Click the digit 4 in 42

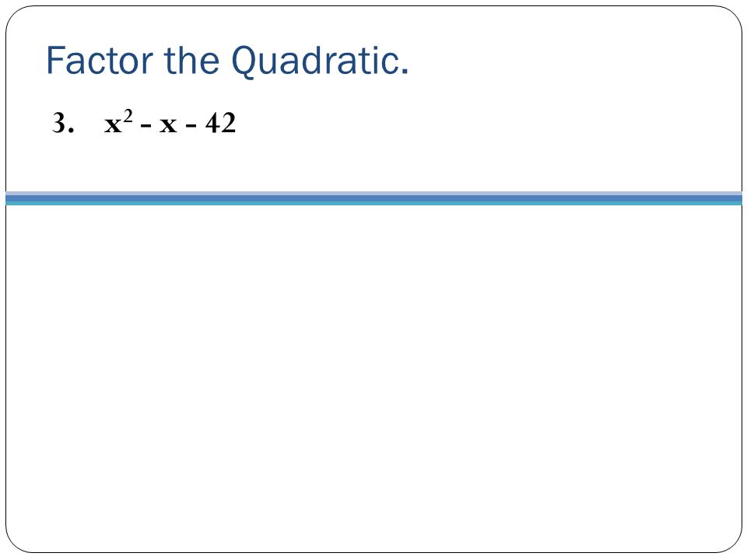coord(212,123)
